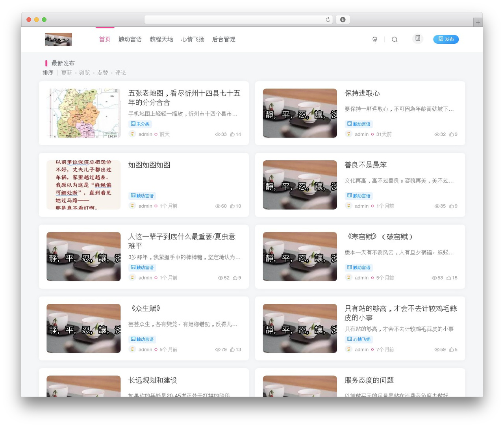Click the 未分类 category tag

[x=140, y=124]
